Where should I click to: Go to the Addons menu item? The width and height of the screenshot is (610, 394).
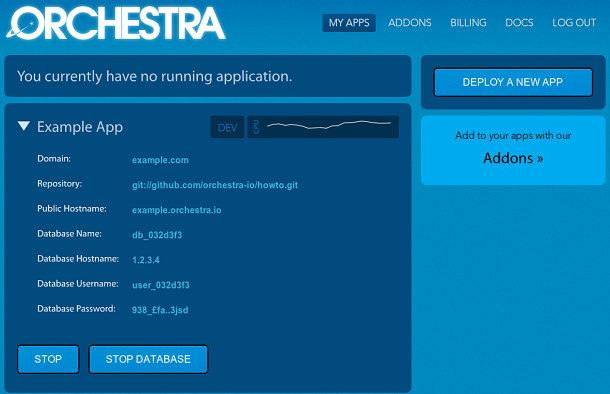coord(410,23)
